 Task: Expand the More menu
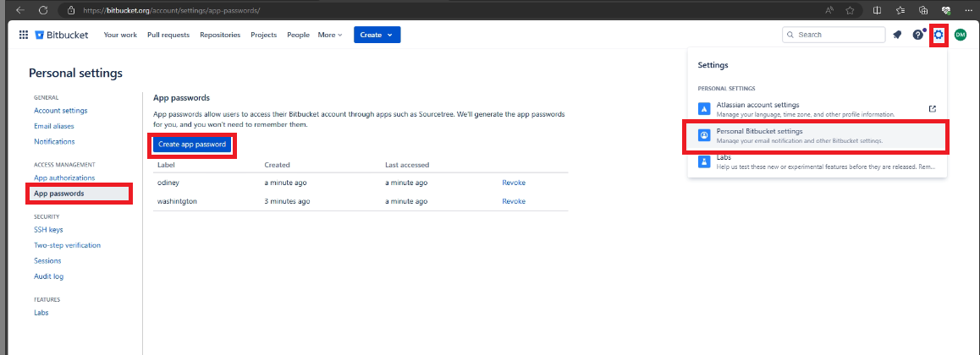[330, 35]
